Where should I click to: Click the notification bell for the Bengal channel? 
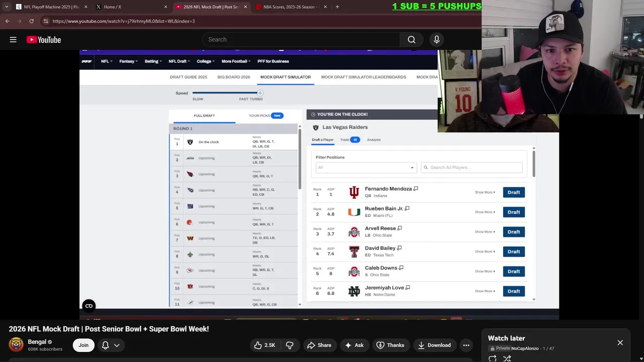tap(105, 345)
